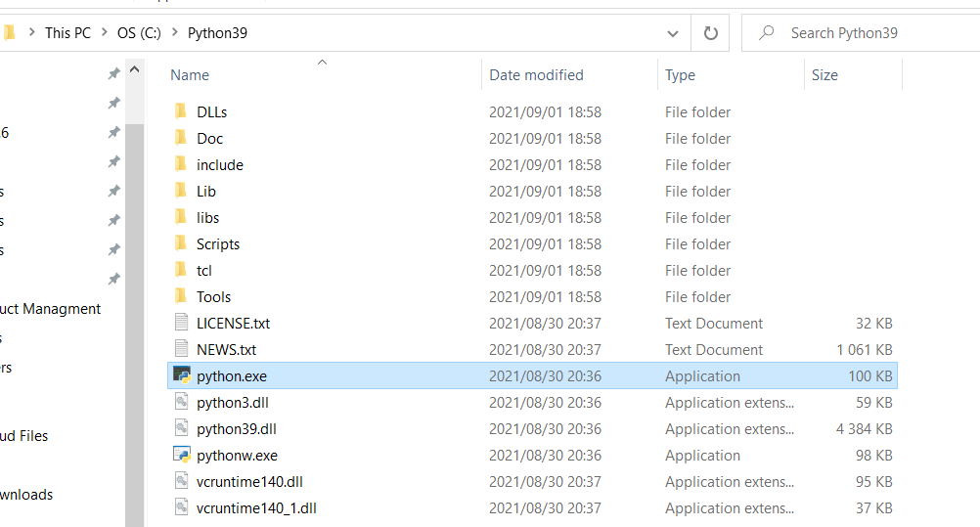The image size is (980, 527).
Task: Click Text Document type of LICENSE.txt
Action: (714, 324)
